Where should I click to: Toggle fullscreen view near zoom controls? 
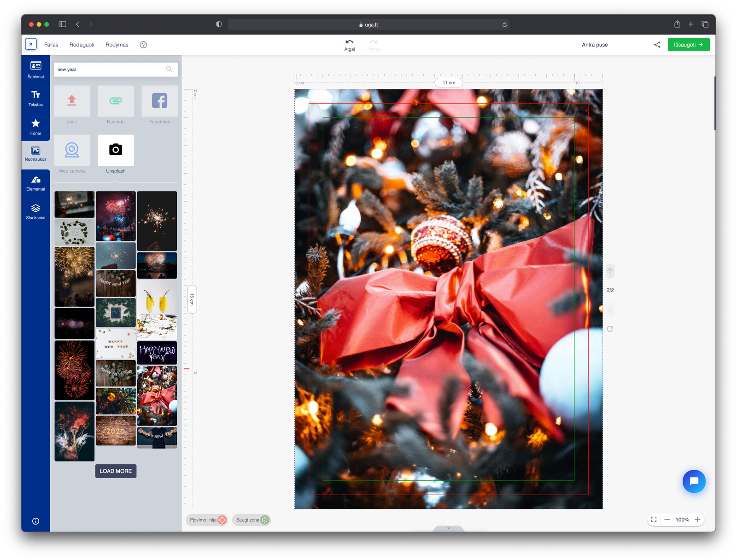[654, 519]
